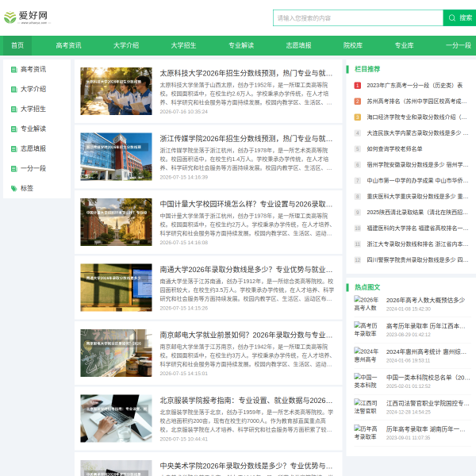Open recommended link 四川警察学院贵州录取分数线
476x476 pixels.
(x=417, y=260)
